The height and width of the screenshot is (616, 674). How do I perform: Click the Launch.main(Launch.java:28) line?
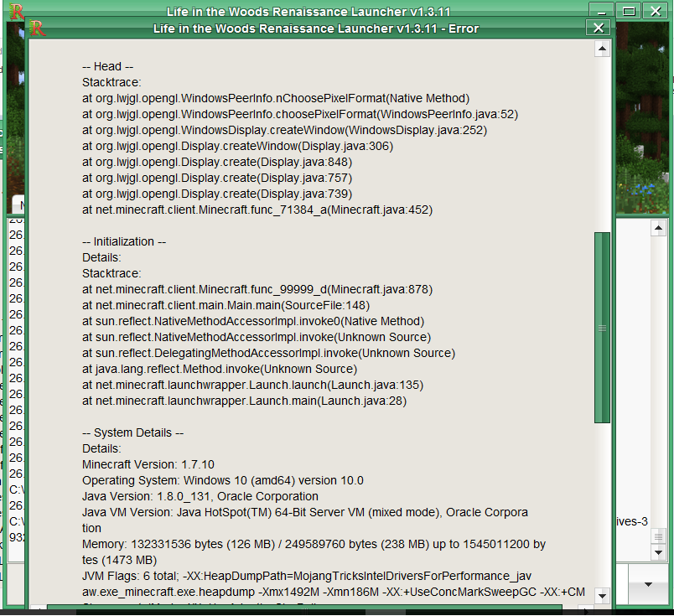click(245, 401)
